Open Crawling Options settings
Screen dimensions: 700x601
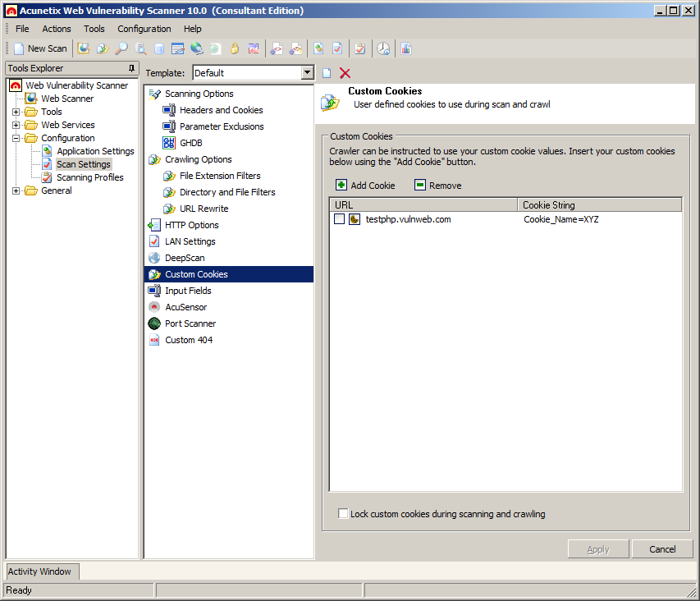click(199, 159)
